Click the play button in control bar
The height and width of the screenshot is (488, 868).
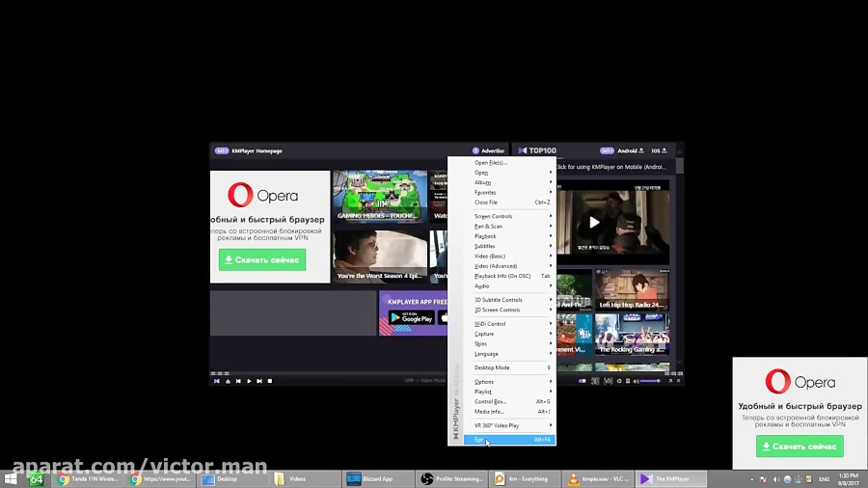point(249,381)
